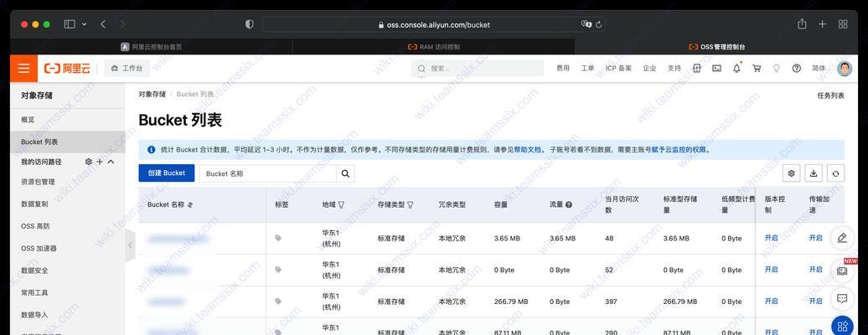Viewport: 868px width, 335px height.
Task: Open the table column settings gear
Action: (x=791, y=173)
